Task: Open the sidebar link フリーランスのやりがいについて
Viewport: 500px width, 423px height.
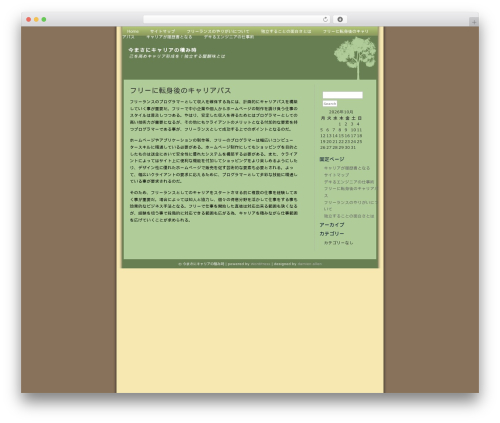Action: point(350,206)
